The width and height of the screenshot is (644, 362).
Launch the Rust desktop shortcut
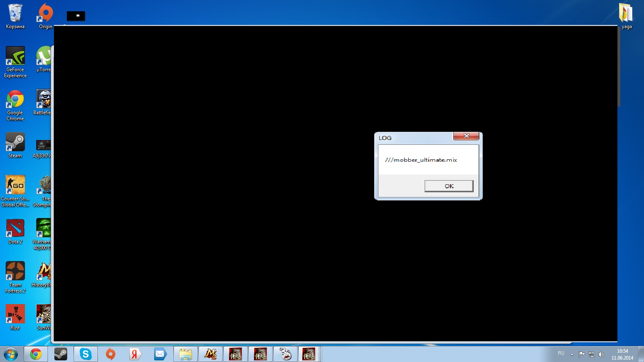point(15,317)
